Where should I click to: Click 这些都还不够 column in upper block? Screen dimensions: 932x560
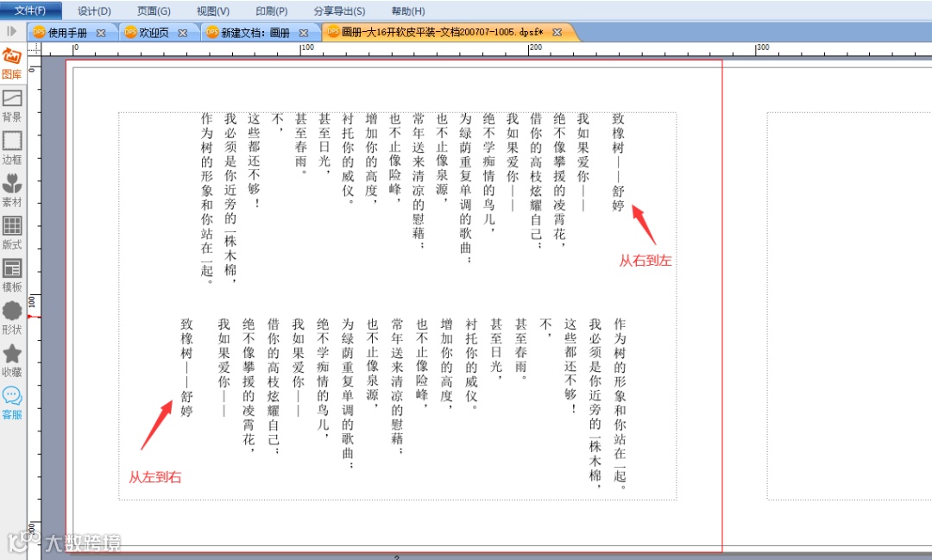pos(254,160)
